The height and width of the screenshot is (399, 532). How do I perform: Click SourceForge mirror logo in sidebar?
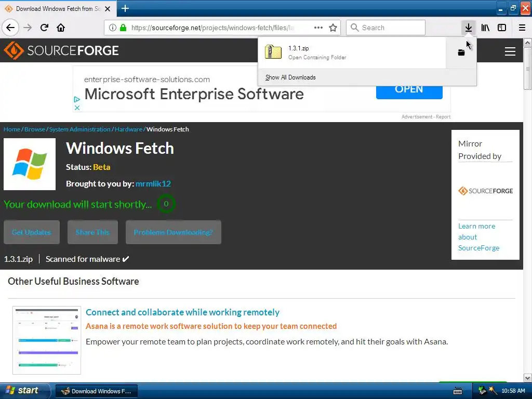point(485,191)
